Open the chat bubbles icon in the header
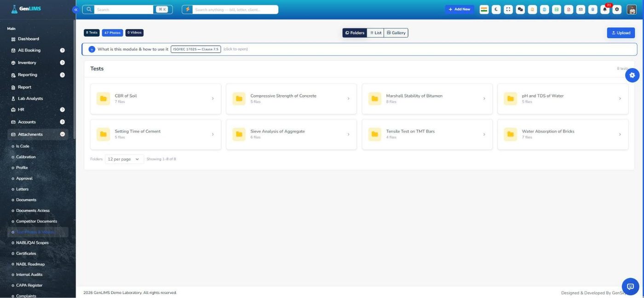The image size is (644, 298). point(520,9)
